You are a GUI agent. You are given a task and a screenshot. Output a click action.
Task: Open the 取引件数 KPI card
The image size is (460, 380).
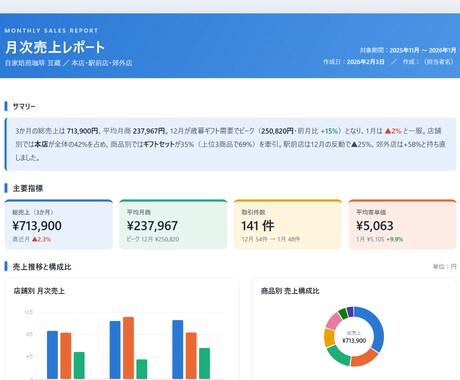pos(288,224)
